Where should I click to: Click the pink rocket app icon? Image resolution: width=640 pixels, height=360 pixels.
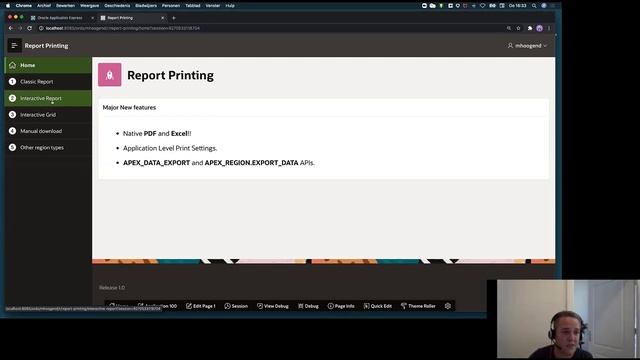click(109, 75)
